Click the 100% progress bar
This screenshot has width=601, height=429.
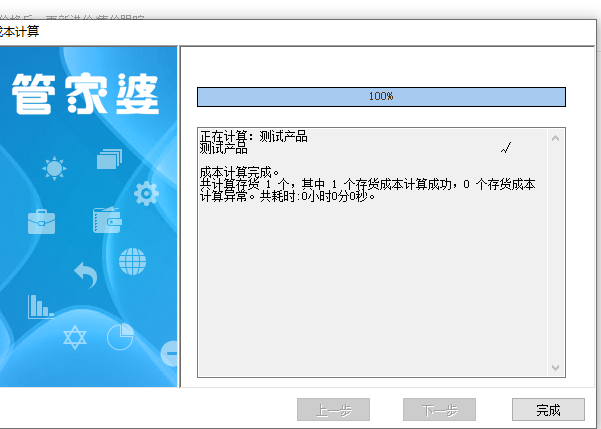(x=381, y=97)
